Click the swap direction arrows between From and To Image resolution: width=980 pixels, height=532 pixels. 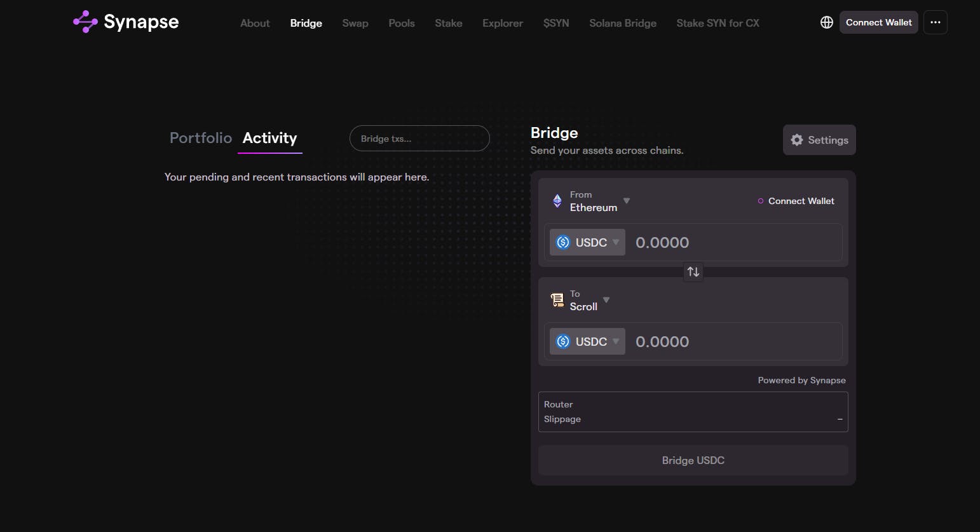pyautogui.click(x=693, y=272)
